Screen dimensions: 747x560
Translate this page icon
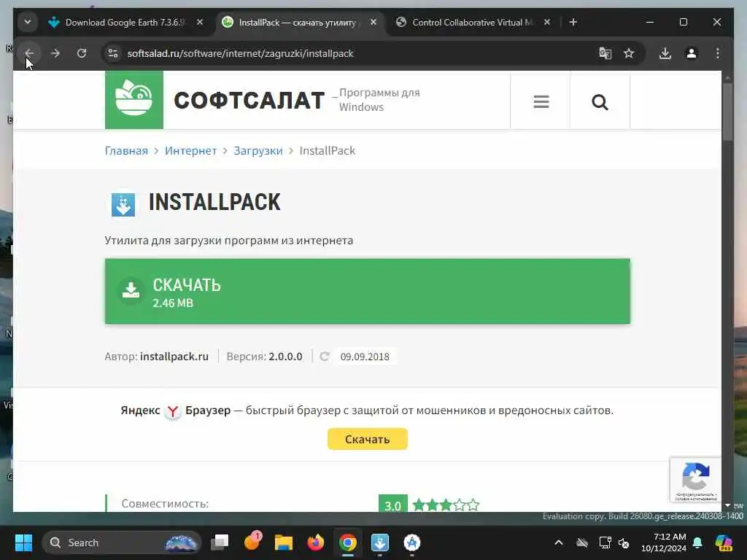tap(605, 53)
